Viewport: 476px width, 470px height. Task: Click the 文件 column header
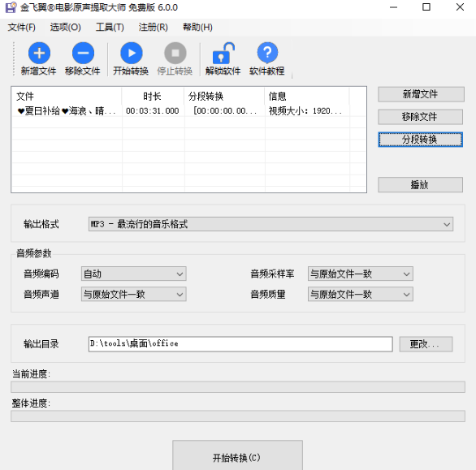[x=67, y=96]
